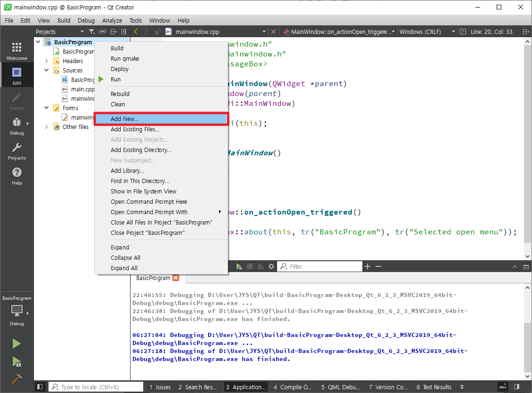Switch to Edit mode
Screen dimensions: 532x393
16,76
